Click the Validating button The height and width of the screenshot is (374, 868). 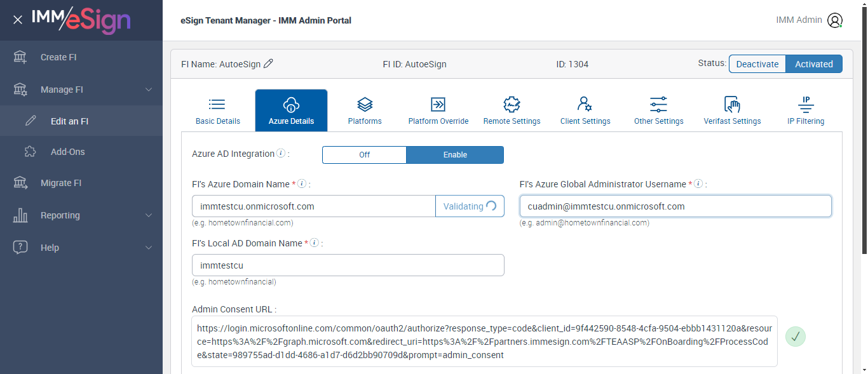coord(470,206)
